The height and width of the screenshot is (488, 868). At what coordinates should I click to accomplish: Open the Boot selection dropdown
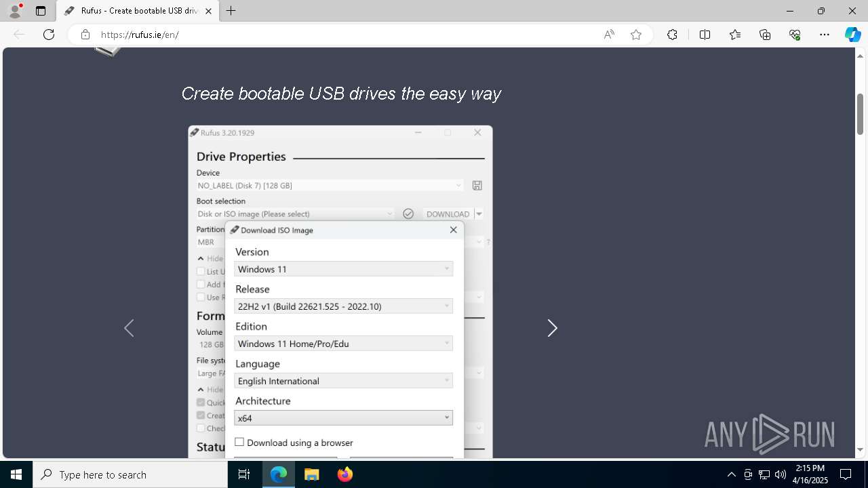point(296,213)
